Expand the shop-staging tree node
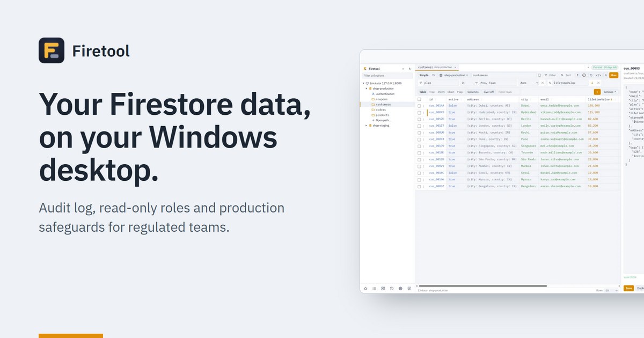The image size is (644, 338). click(x=367, y=125)
